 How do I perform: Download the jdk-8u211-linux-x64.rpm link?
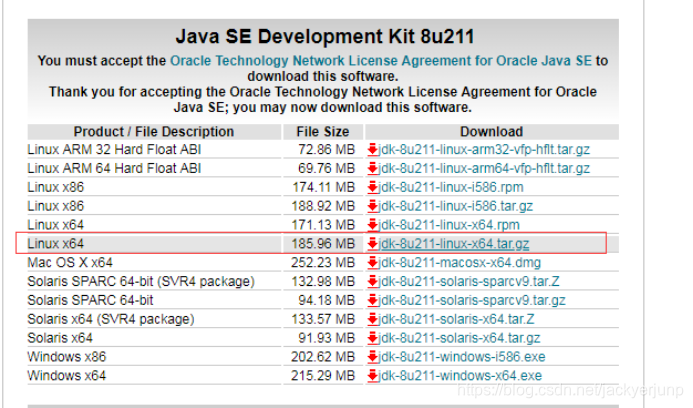tap(449, 225)
